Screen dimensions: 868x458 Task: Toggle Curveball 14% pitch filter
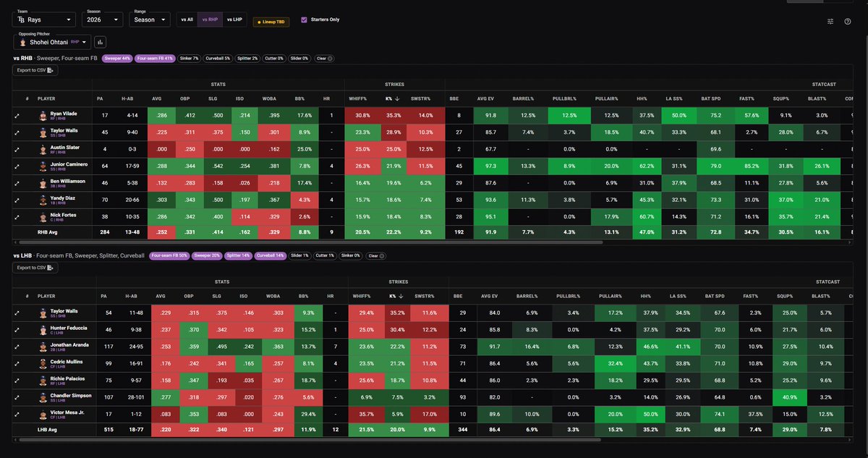pos(270,255)
